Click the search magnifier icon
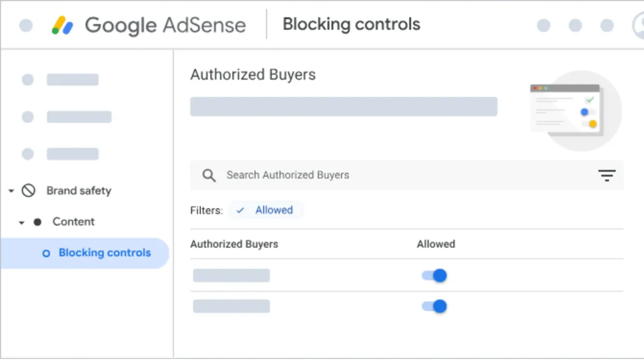Viewport: 644px width, 362px height. pyautogui.click(x=209, y=175)
